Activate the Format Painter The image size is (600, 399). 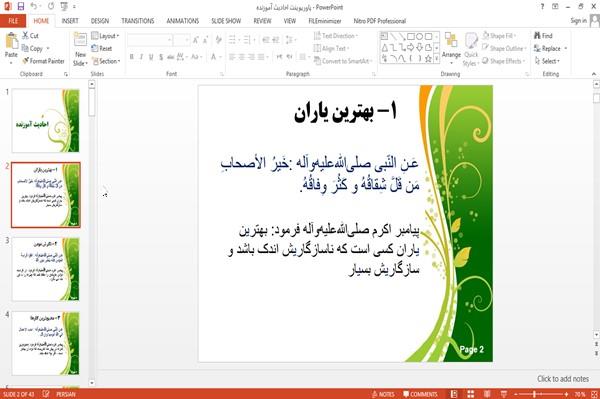coord(43,61)
